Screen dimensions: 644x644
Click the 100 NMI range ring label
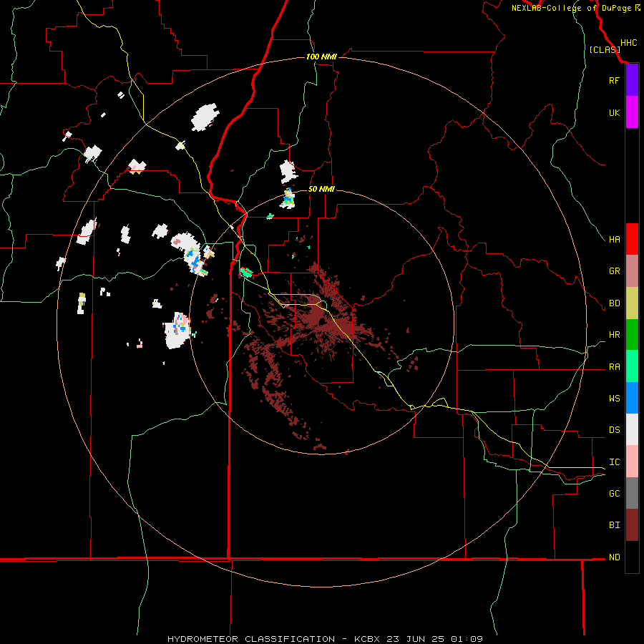tap(321, 57)
